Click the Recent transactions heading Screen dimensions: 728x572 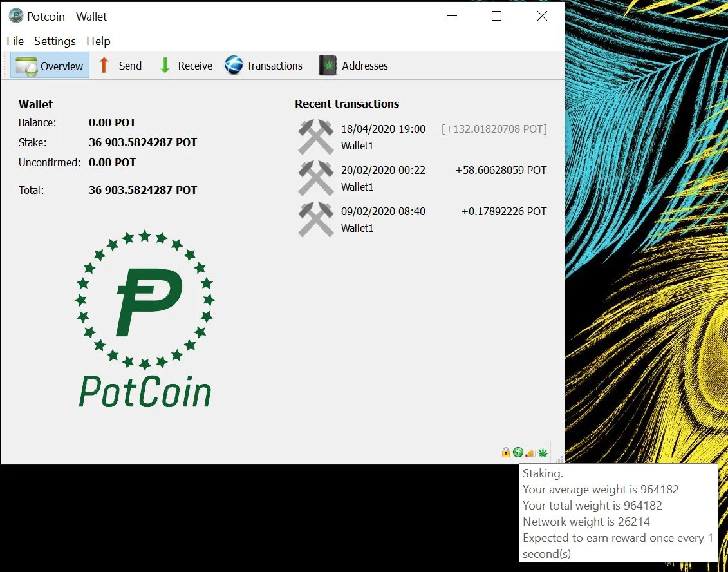[x=347, y=104]
